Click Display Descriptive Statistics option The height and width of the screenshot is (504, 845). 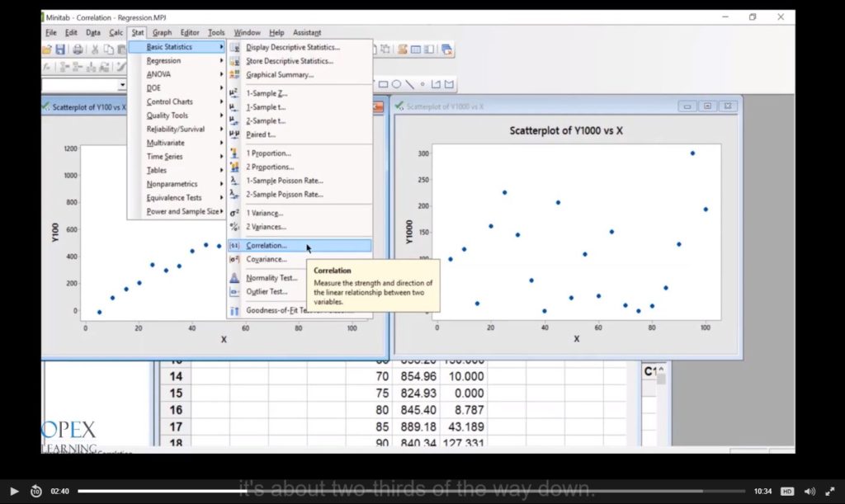[292, 47]
